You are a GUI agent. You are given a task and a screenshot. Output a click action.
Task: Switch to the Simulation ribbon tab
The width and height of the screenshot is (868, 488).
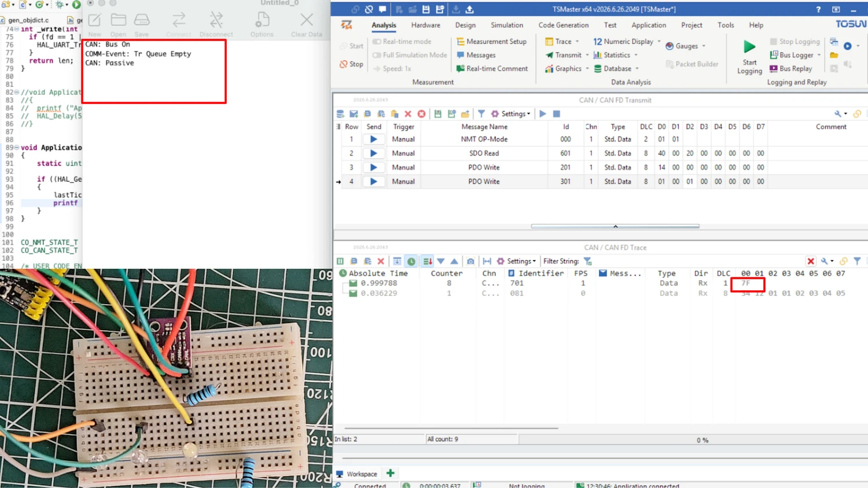coord(507,25)
